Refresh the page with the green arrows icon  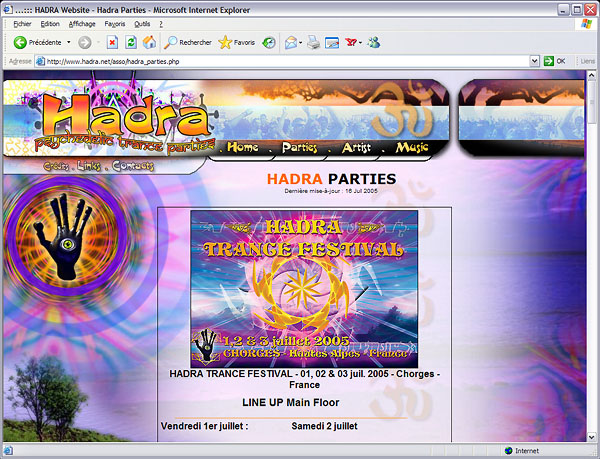[131, 42]
